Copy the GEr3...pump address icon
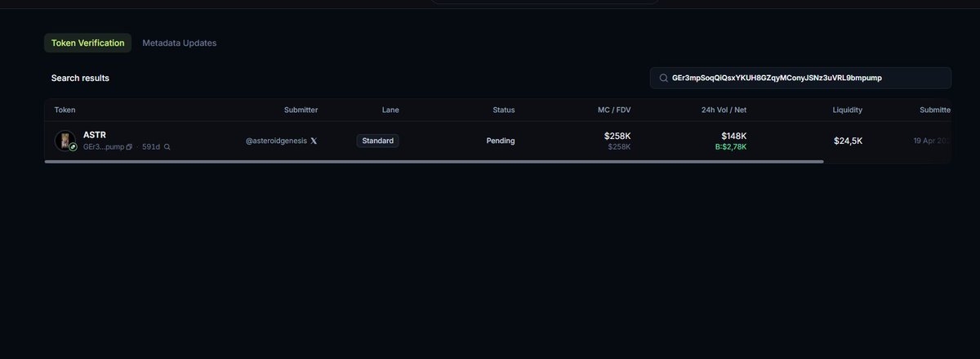 pyautogui.click(x=129, y=147)
